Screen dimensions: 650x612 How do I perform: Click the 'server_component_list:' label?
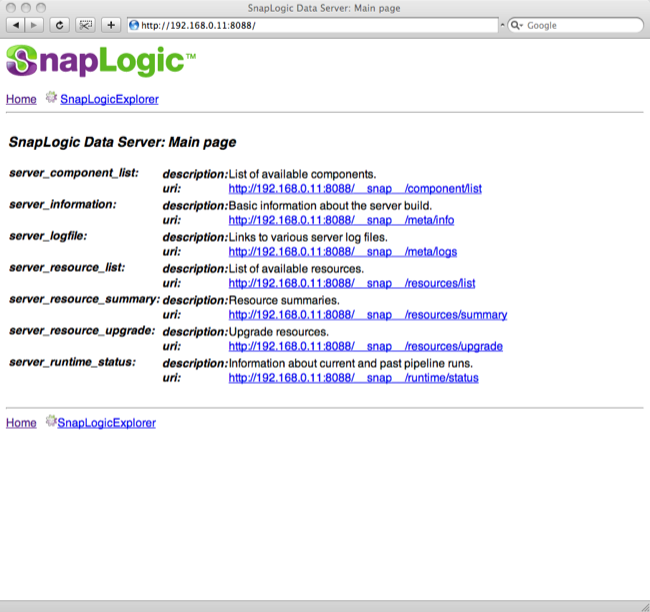[x=74, y=173]
